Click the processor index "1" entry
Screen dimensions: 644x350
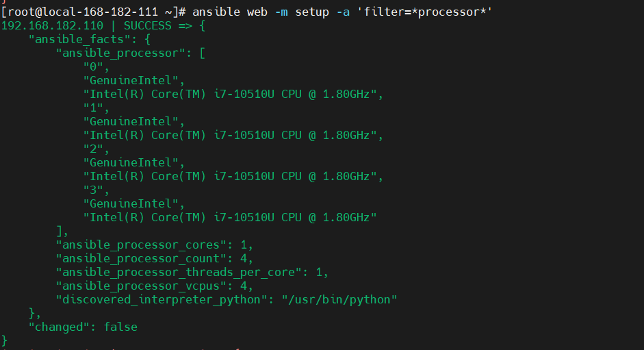[93, 108]
